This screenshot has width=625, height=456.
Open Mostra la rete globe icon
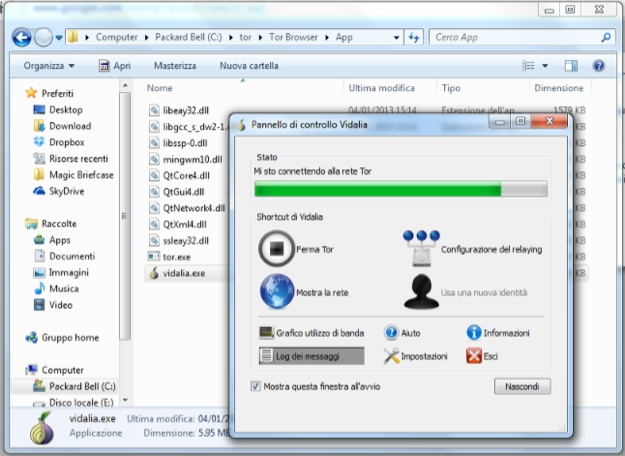tap(276, 290)
